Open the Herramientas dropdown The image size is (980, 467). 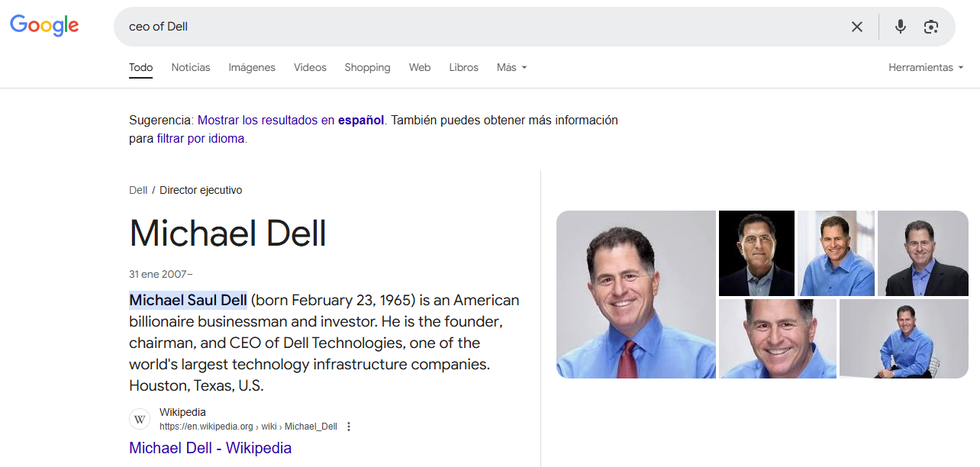pyautogui.click(x=926, y=67)
